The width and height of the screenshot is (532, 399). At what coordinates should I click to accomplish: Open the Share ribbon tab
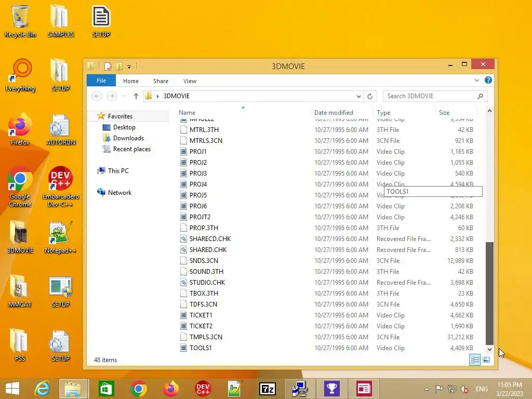[x=161, y=81]
